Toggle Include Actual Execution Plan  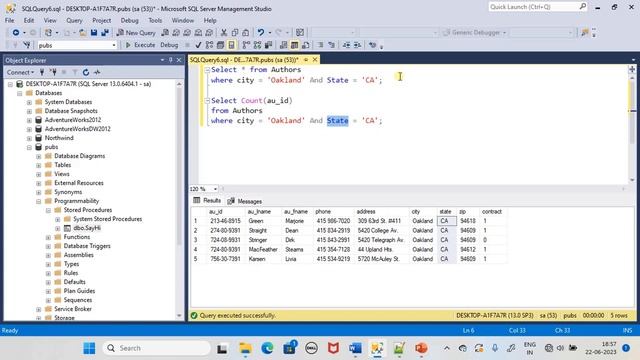(246, 45)
